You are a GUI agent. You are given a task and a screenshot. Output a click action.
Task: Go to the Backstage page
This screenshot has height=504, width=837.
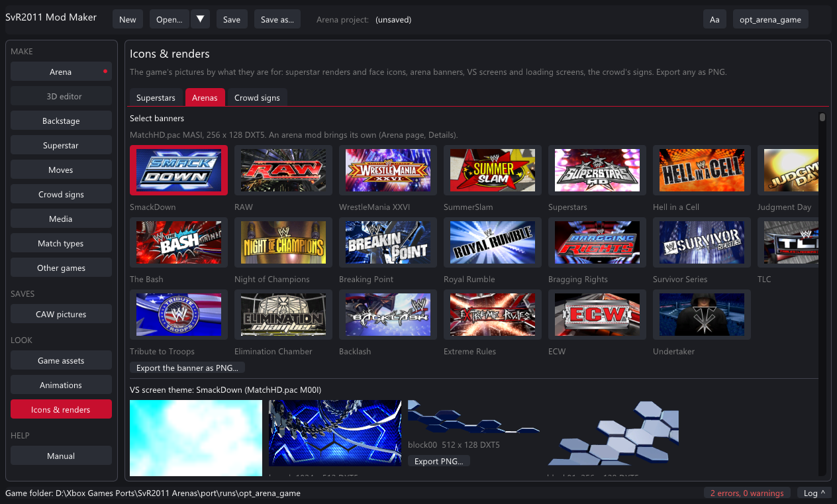[x=61, y=121]
